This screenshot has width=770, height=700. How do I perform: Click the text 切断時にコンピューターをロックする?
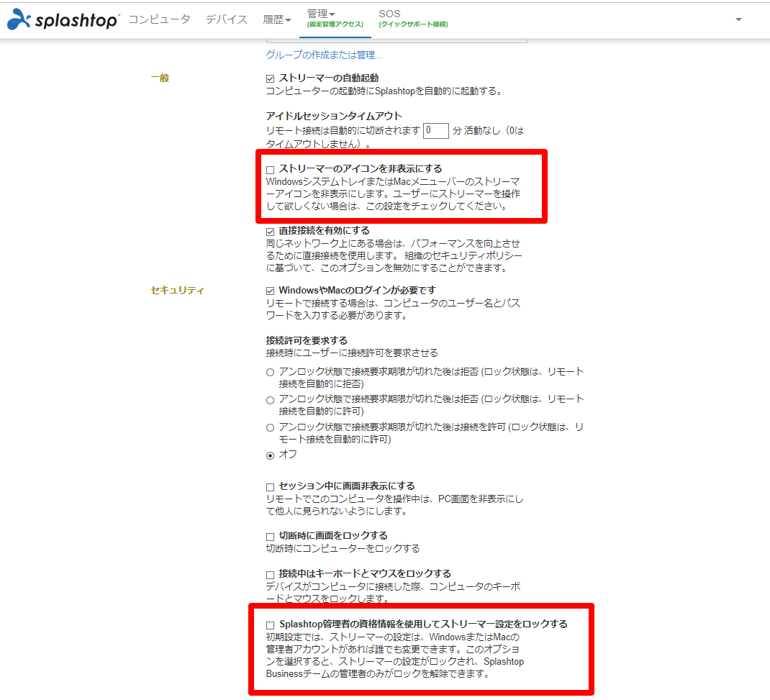click(343, 548)
